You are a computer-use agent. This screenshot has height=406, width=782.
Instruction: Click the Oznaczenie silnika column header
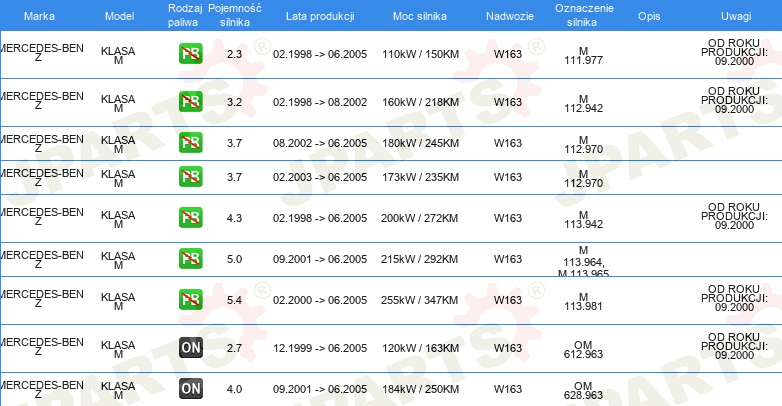pyautogui.click(x=584, y=15)
